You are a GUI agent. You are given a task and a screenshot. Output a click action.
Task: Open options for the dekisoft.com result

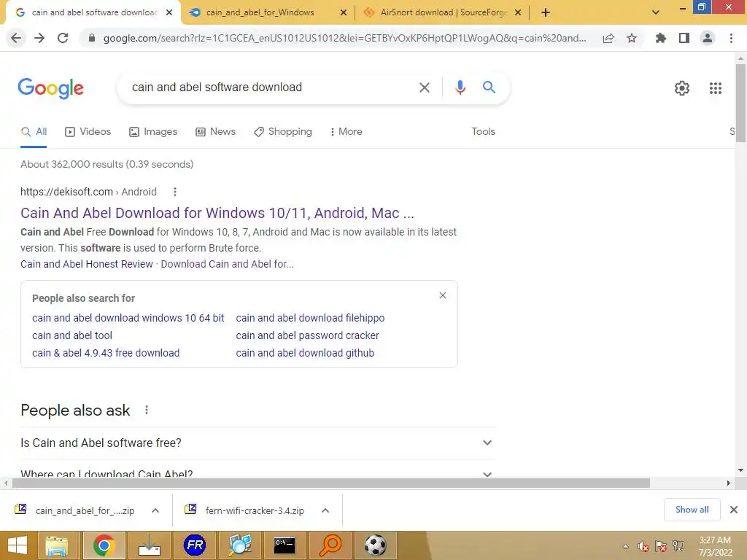(x=175, y=192)
